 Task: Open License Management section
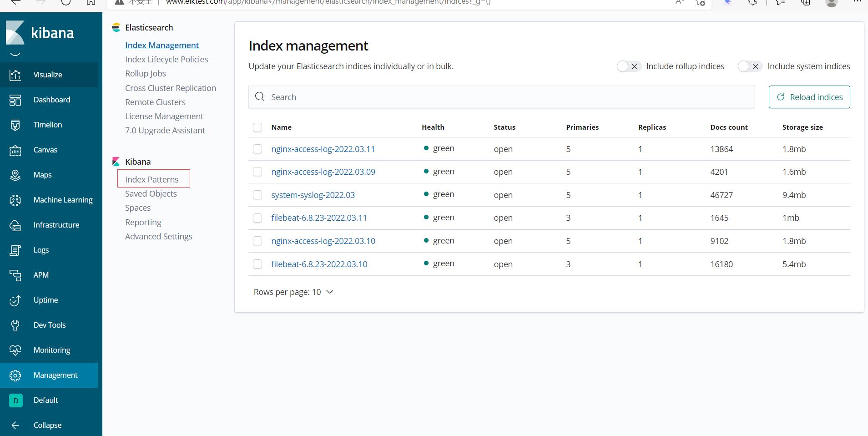[x=164, y=116]
